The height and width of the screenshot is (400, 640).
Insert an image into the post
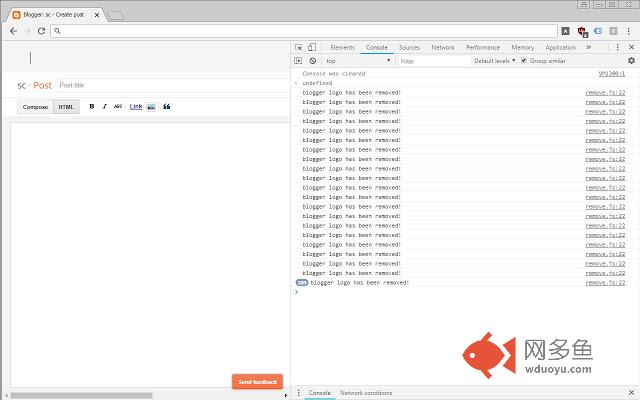pyautogui.click(x=151, y=107)
